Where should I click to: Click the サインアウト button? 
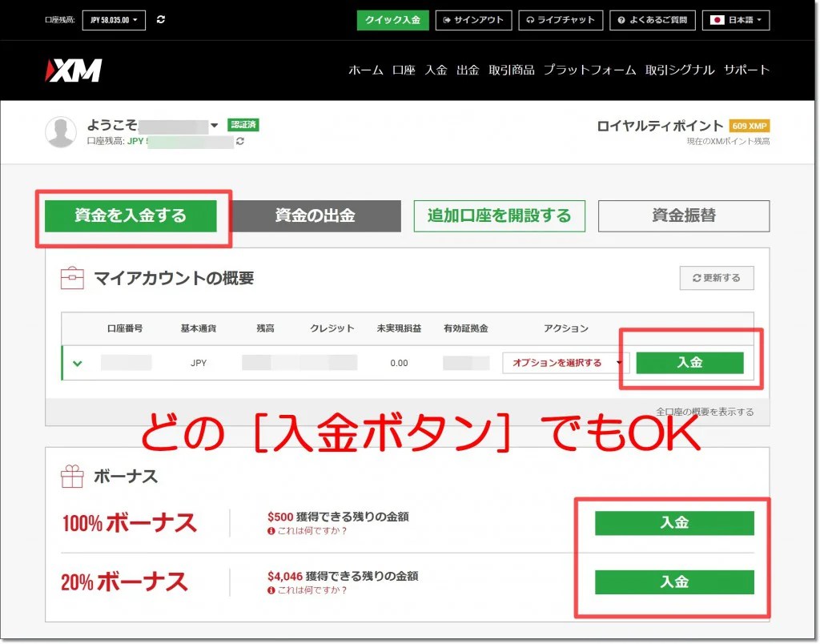pyautogui.click(x=473, y=20)
